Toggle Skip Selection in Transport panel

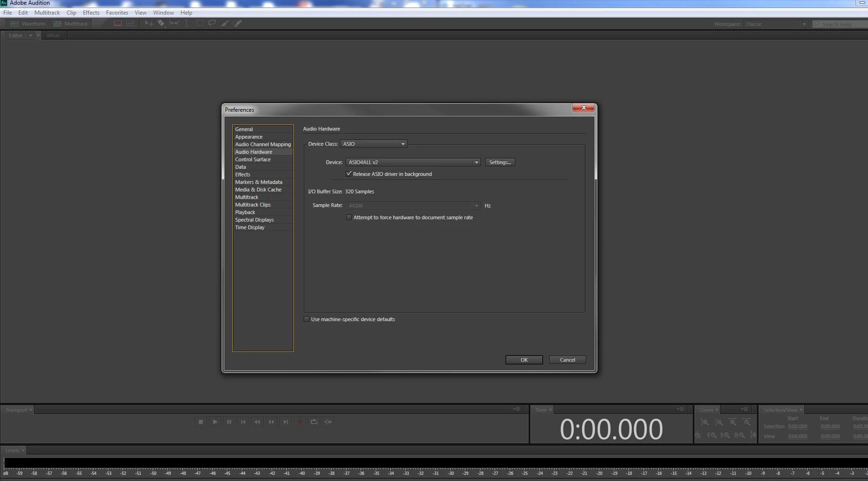328,422
